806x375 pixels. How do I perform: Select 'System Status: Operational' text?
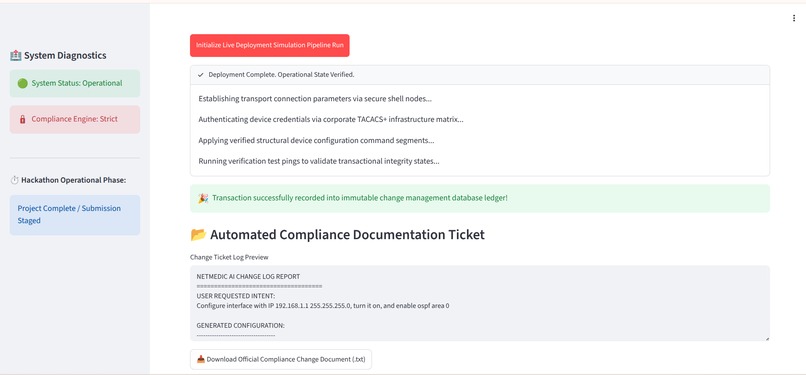pos(77,83)
